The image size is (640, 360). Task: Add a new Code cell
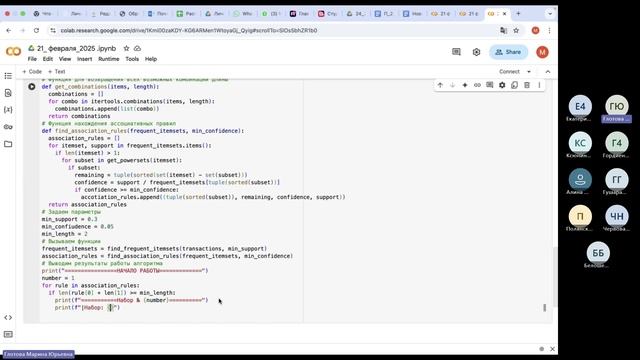pos(32,71)
